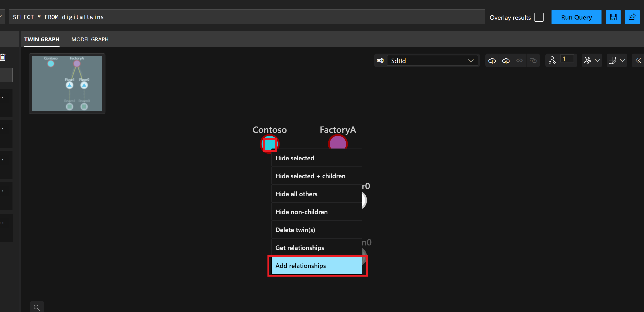
Task: Click the Run Query button
Action: (576, 17)
